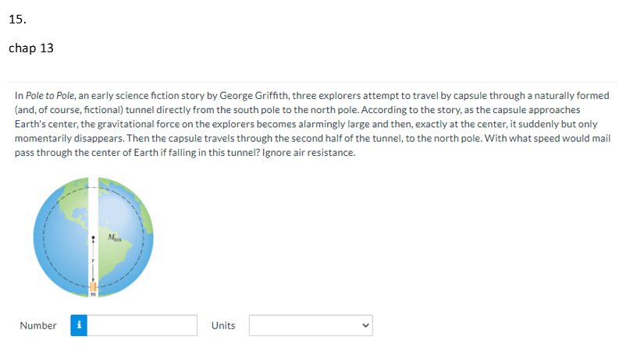Click the Units field label
The image size is (644, 351).
[x=223, y=325]
